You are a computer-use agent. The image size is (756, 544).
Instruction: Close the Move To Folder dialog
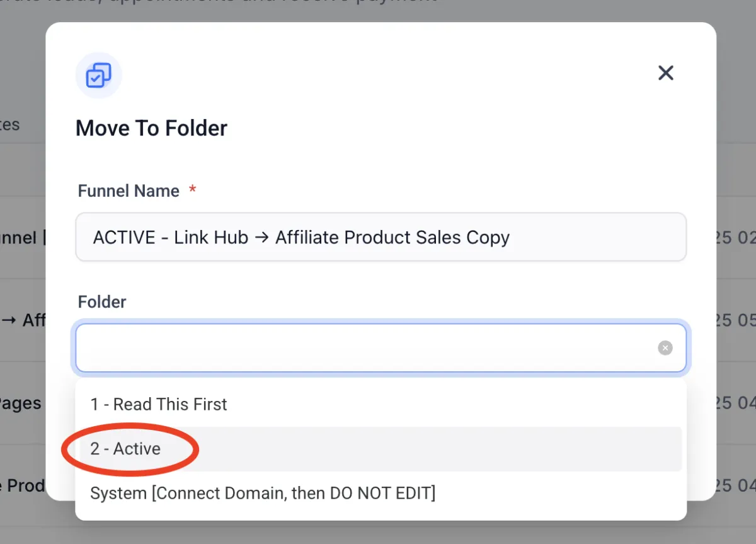coord(666,73)
